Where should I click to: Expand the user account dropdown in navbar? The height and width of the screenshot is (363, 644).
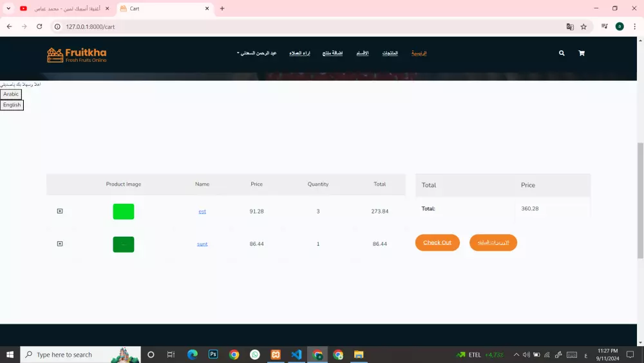tap(256, 53)
